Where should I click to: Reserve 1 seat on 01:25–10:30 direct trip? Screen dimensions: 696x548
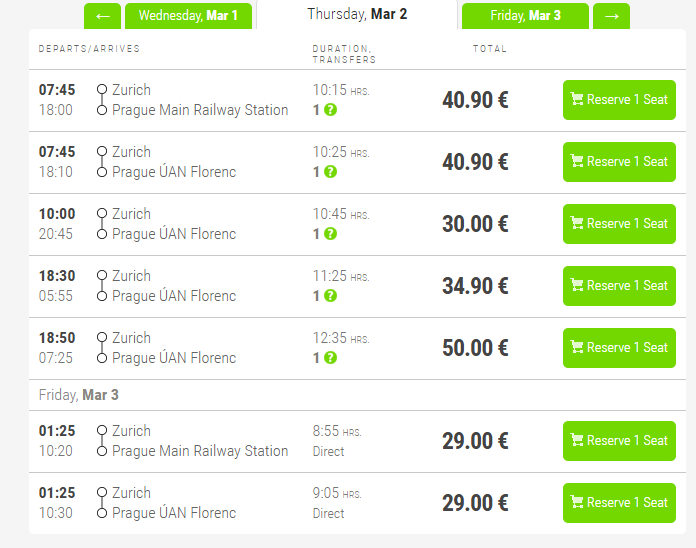619,503
